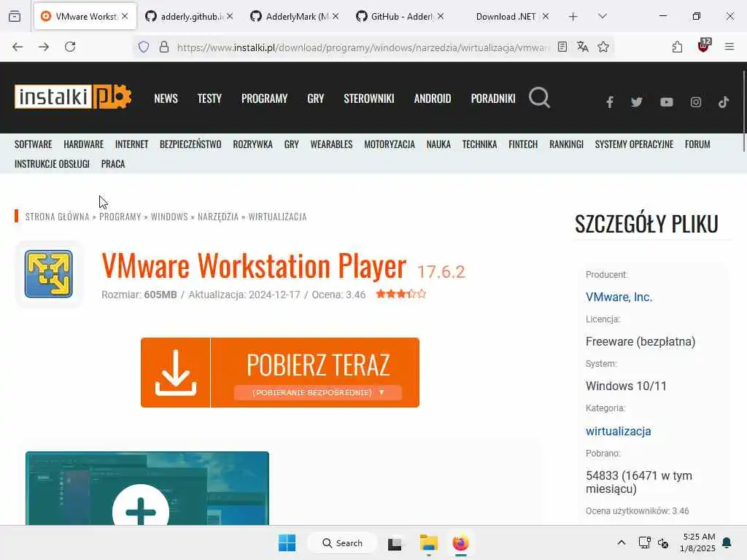Click the browser forward arrow
747x560 pixels.
point(44,47)
